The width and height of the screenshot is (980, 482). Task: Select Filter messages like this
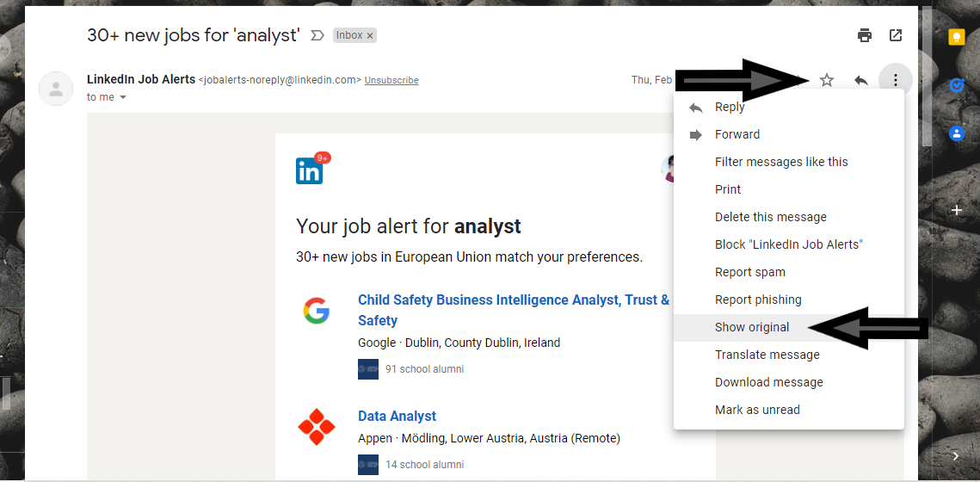click(x=780, y=162)
